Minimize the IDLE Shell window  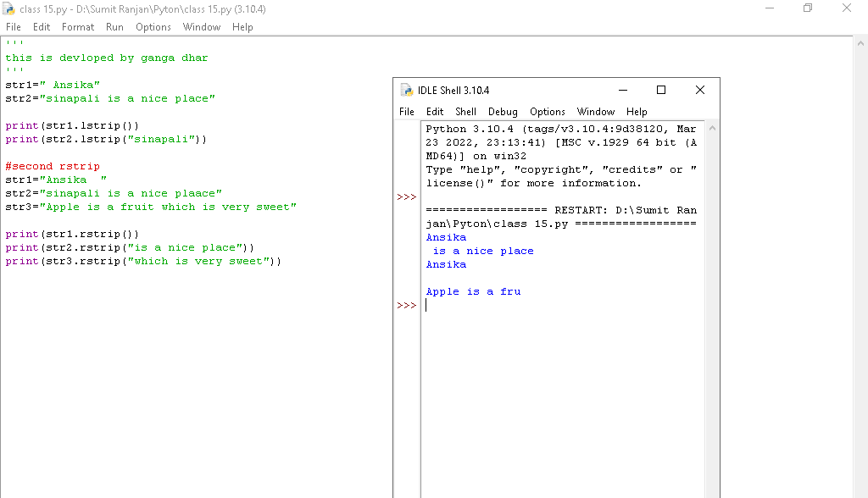coord(623,90)
